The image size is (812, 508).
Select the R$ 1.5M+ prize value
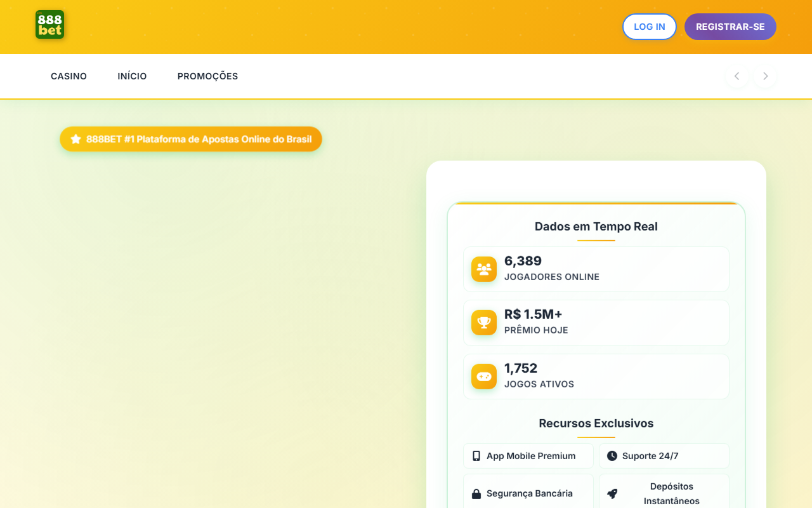[534, 314]
